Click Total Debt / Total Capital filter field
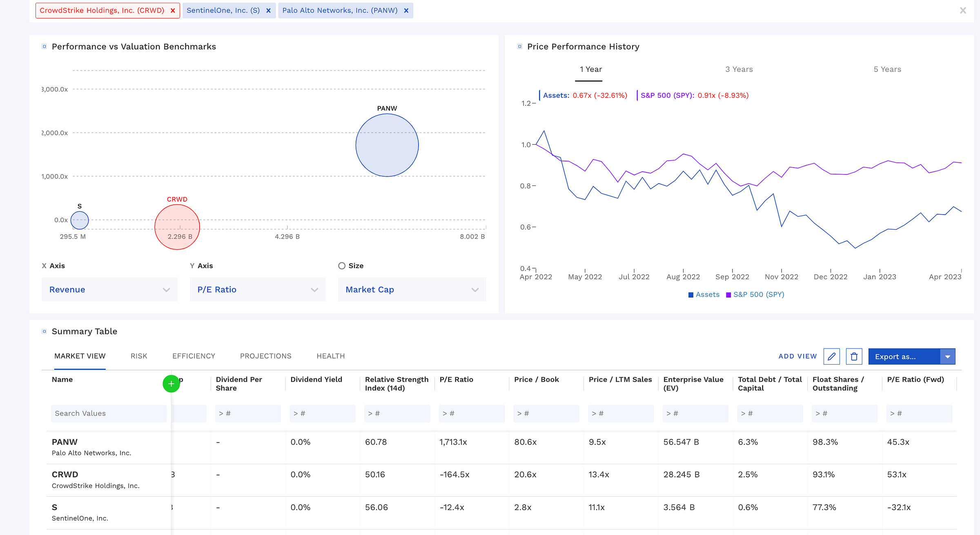The width and height of the screenshot is (980, 535). (x=770, y=414)
